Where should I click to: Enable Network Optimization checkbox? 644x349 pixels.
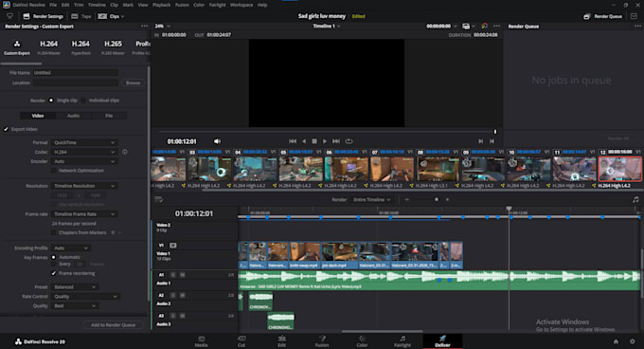53,170
